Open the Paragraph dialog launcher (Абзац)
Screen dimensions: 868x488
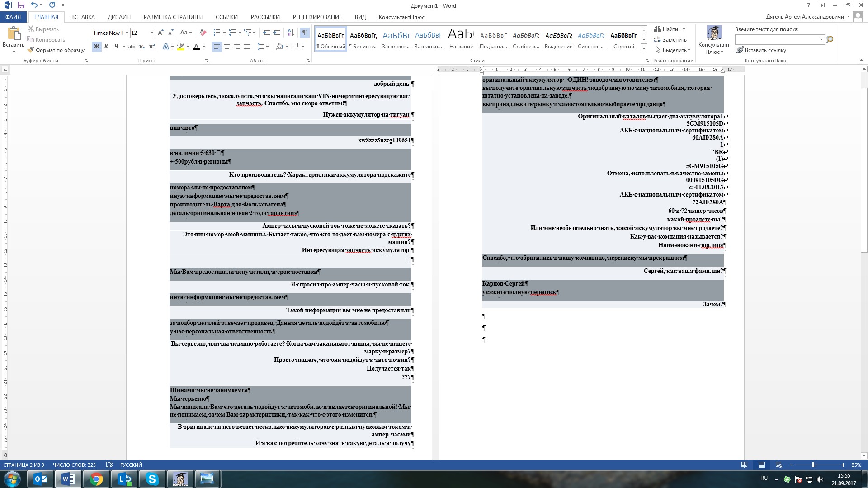point(308,61)
